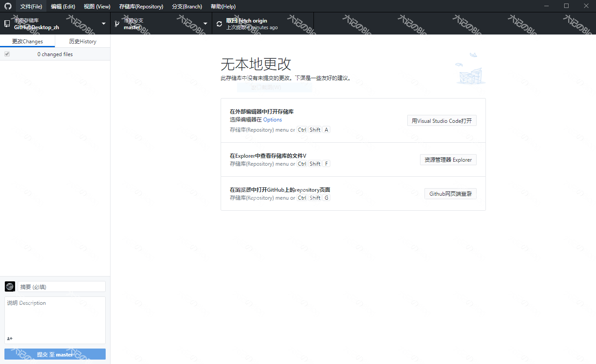The width and height of the screenshot is (596, 364).
Task: Open the 文件(File) menu
Action: pyautogui.click(x=31, y=6)
